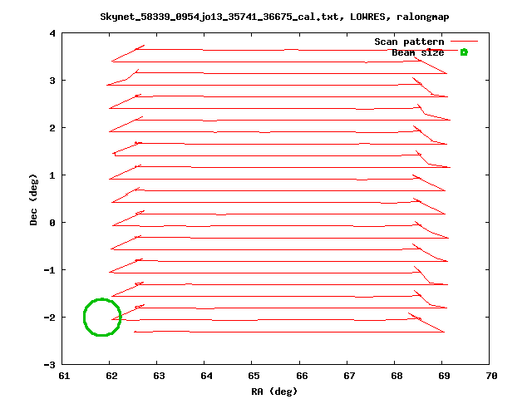Click the x-axis tick label 61
The height and width of the screenshot is (399, 532).
[x=64, y=376]
